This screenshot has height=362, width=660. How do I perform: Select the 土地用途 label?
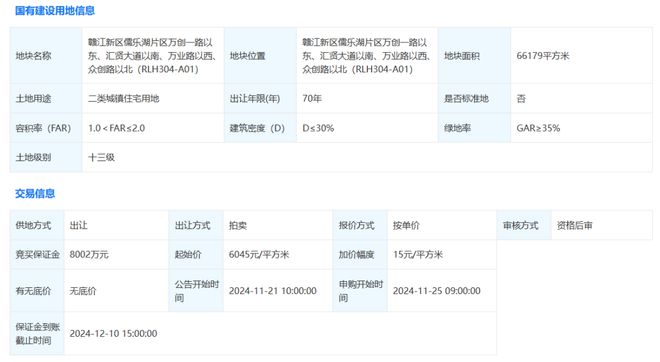(x=33, y=99)
